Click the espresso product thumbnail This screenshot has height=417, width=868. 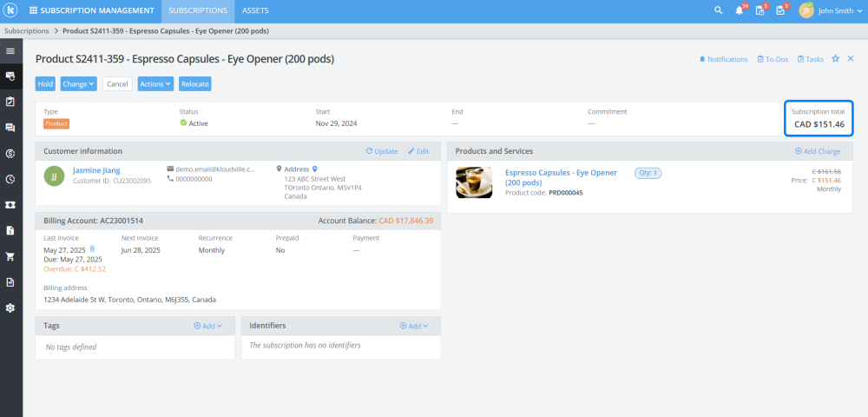(474, 182)
